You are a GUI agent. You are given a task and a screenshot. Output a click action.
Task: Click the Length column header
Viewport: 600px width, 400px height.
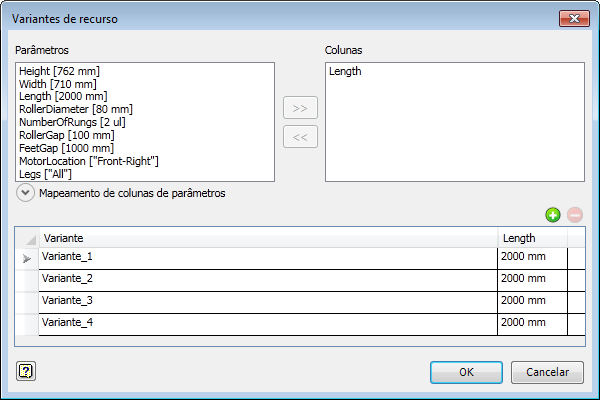pyautogui.click(x=531, y=238)
